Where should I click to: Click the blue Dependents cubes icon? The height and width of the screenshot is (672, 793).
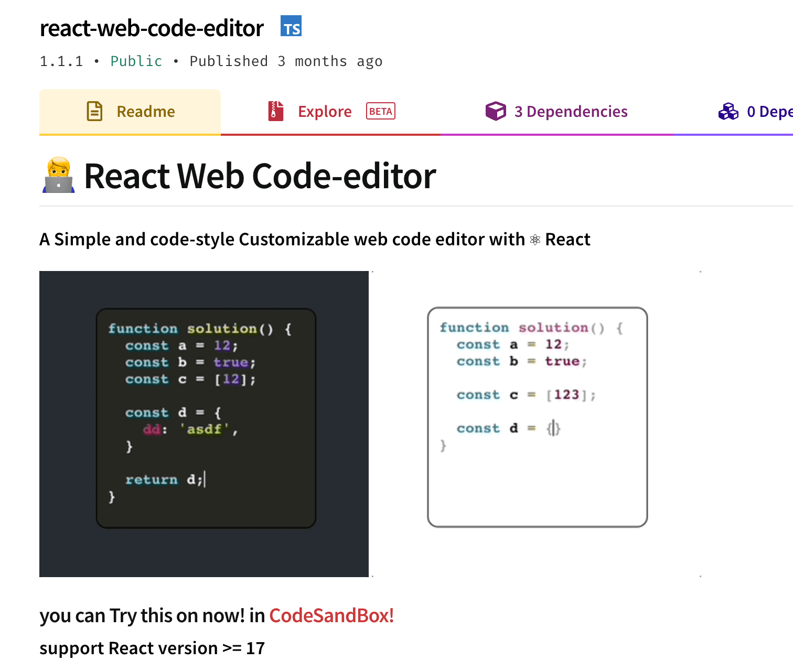click(x=728, y=111)
